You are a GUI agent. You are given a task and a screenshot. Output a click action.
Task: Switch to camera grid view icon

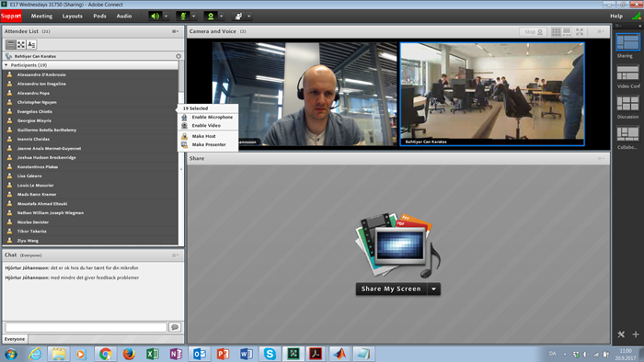coord(556,31)
